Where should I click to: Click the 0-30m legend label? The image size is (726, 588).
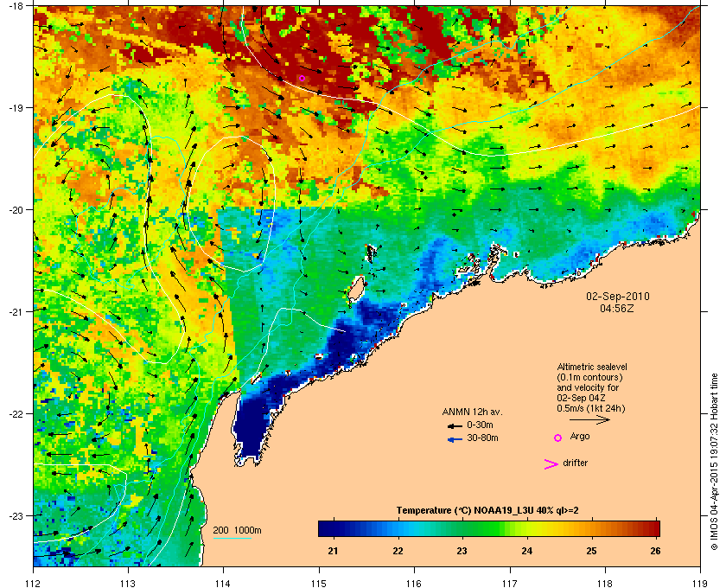pos(480,425)
